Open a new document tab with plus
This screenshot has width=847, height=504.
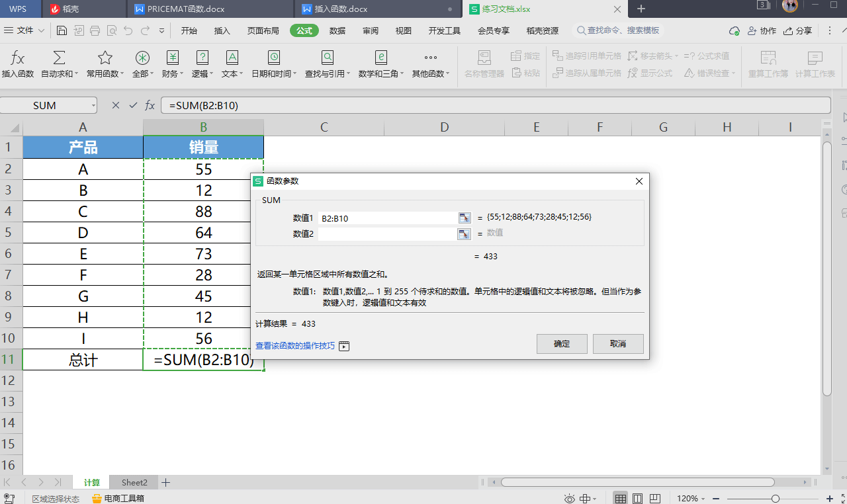point(641,9)
